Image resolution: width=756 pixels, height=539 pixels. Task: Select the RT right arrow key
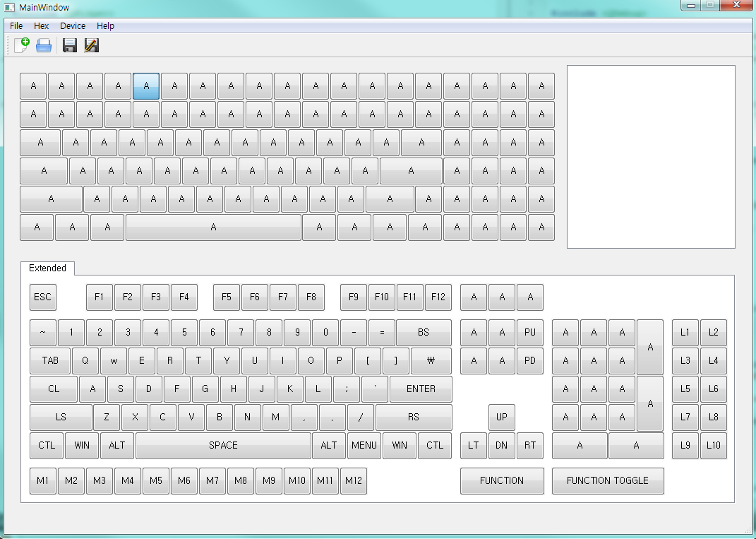(x=530, y=445)
